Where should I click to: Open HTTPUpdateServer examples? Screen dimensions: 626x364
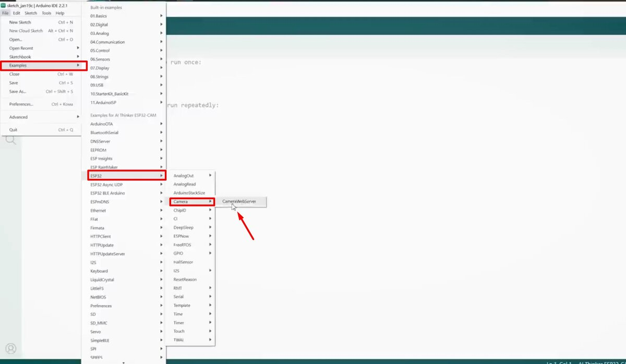pyautogui.click(x=124, y=254)
